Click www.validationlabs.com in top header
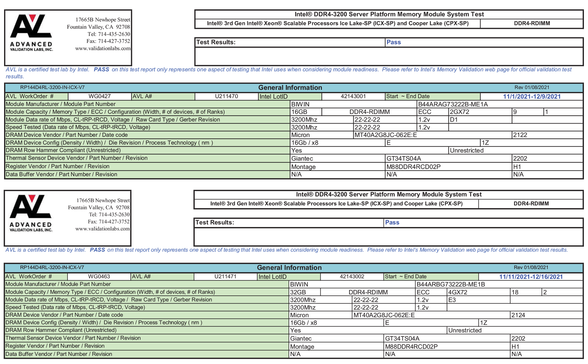Image resolution: width=588 pixels, height=364 pixels. point(103,48)
